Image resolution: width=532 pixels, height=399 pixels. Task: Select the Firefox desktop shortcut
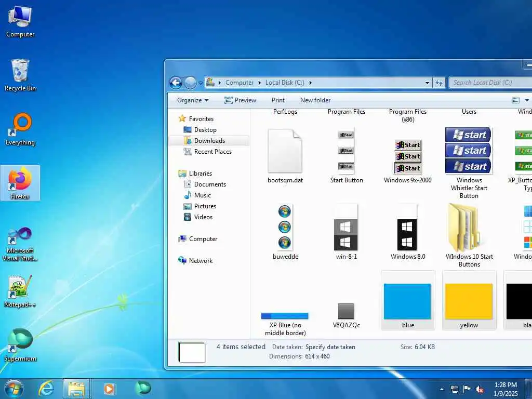20,183
